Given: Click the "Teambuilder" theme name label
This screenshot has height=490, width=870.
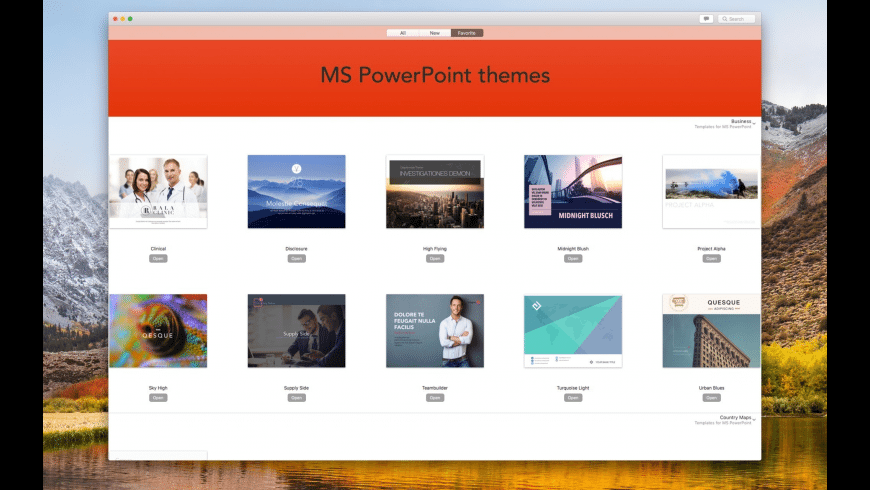Looking at the screenshot, I should pyautogui.click(x=435, y=388).
